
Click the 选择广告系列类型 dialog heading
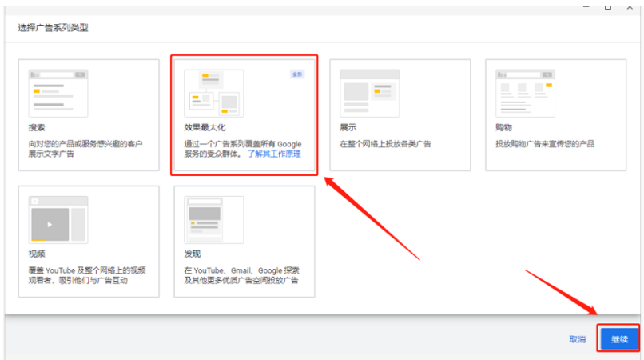coord(53,27)
